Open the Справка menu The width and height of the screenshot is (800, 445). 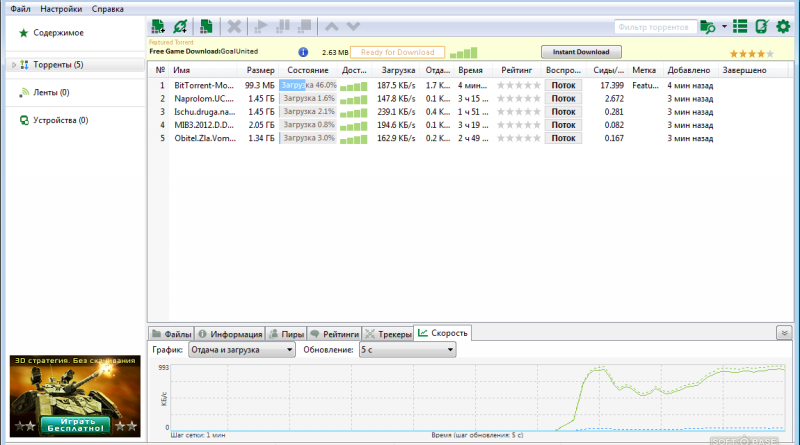tap(108, 9)
